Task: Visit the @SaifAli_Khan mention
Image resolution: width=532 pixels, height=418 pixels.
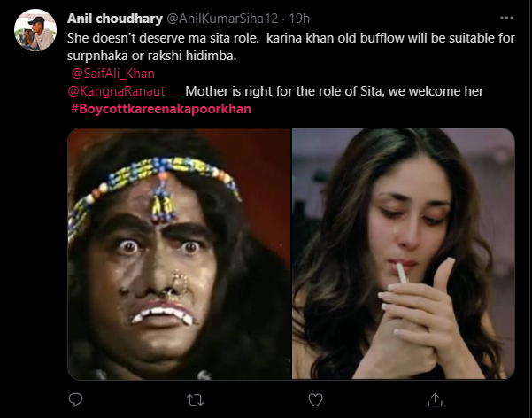Action: click(x=111, y=74)
